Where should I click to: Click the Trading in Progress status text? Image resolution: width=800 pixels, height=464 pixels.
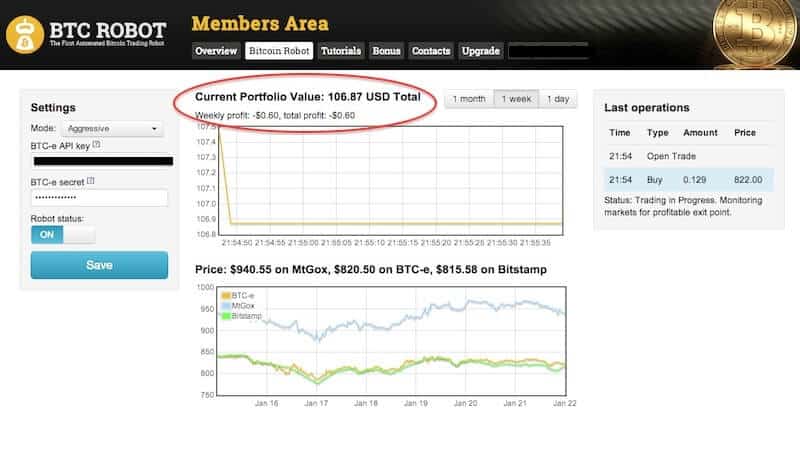[683, 206]
